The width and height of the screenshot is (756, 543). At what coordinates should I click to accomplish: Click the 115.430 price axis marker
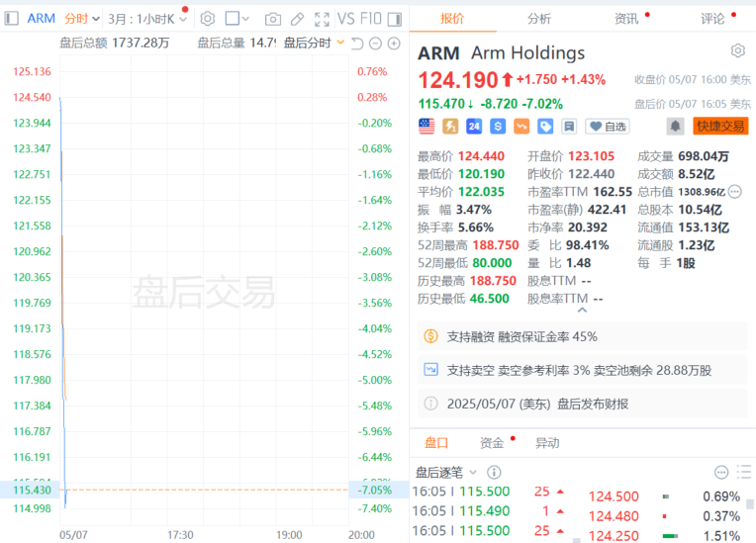[30, 490]
